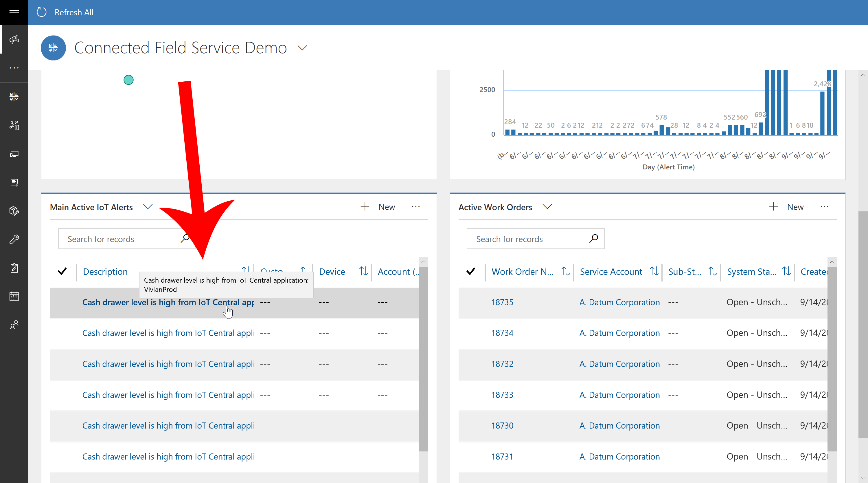
Task: Open the IoT device connections sidebar icon
Action: tap(14, 125)
